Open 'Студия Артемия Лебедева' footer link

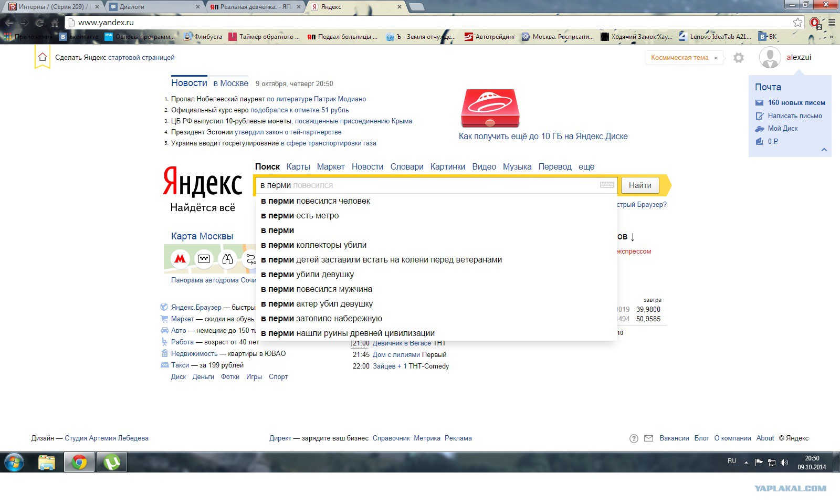(x=107, y=438)
